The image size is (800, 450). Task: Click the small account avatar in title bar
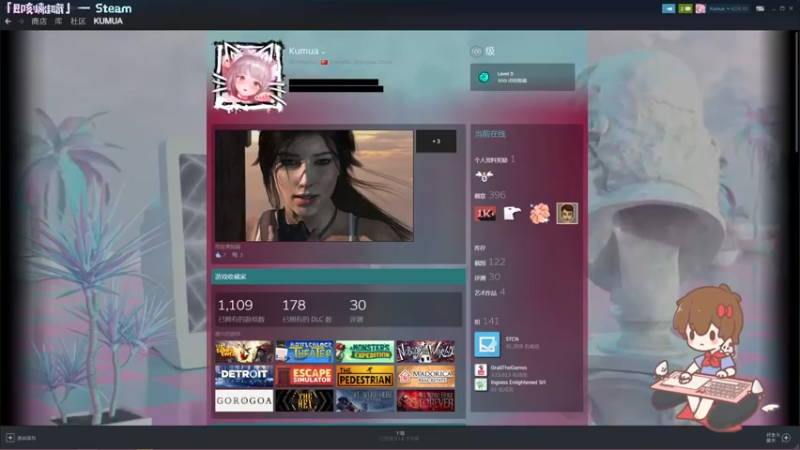pyautogui.click(x=701, y=9)
